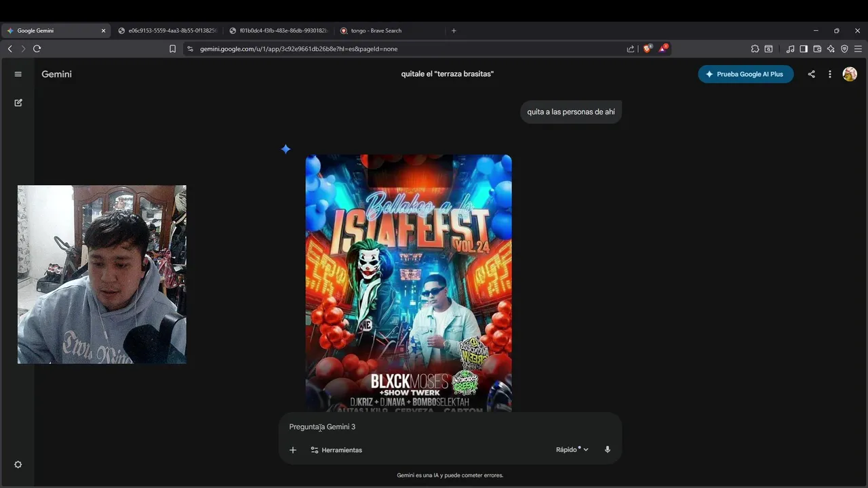
Task: Bookmark this page
Action: point(172,49)
